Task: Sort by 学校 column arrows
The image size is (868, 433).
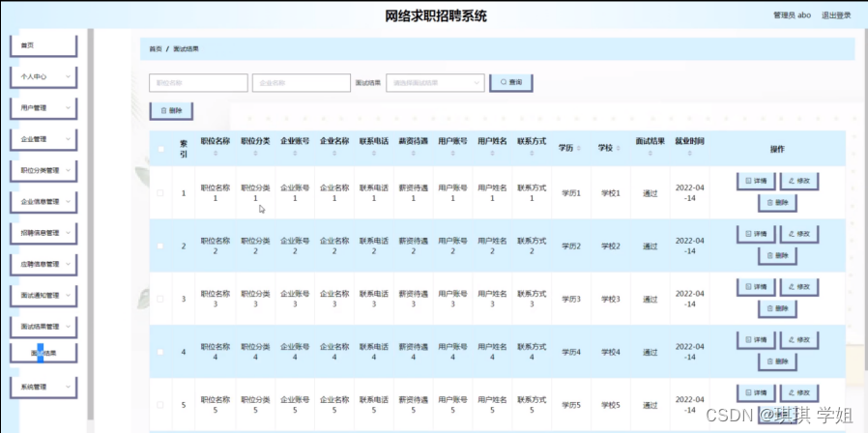Action: [619, 149]
